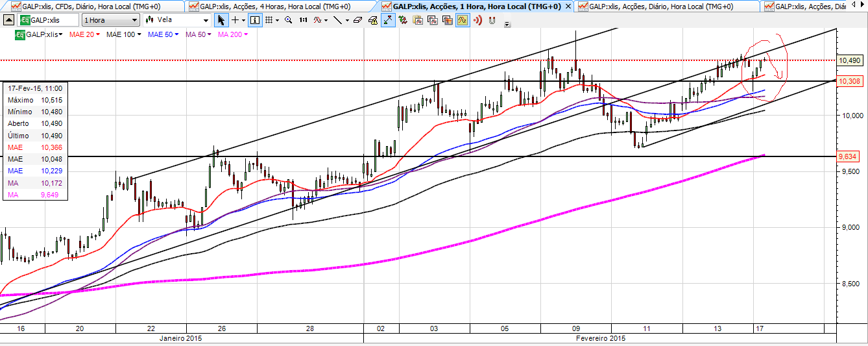Expand the grid options dropdown arrow
The width and height of the screenshot is (868, 346).
(277, 20)
